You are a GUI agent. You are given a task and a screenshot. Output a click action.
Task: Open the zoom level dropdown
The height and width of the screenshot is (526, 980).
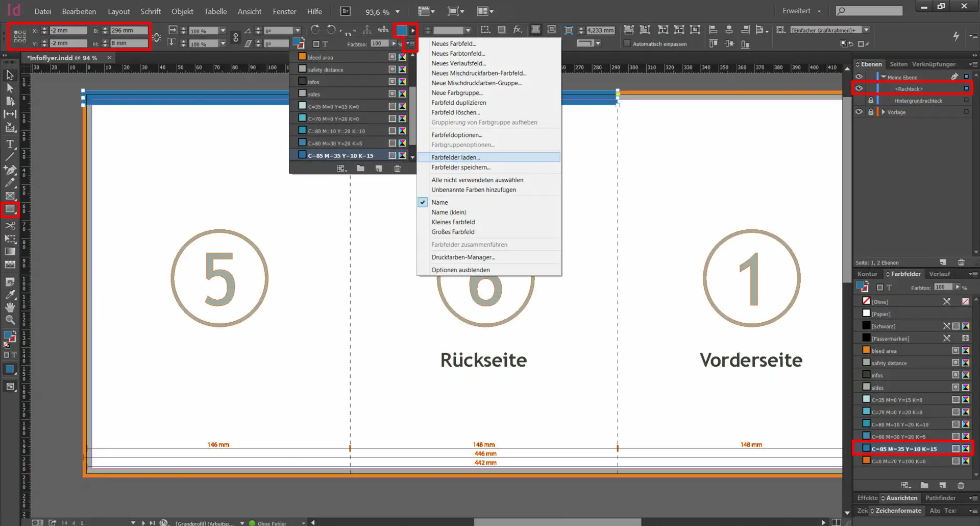pos(398,12)
